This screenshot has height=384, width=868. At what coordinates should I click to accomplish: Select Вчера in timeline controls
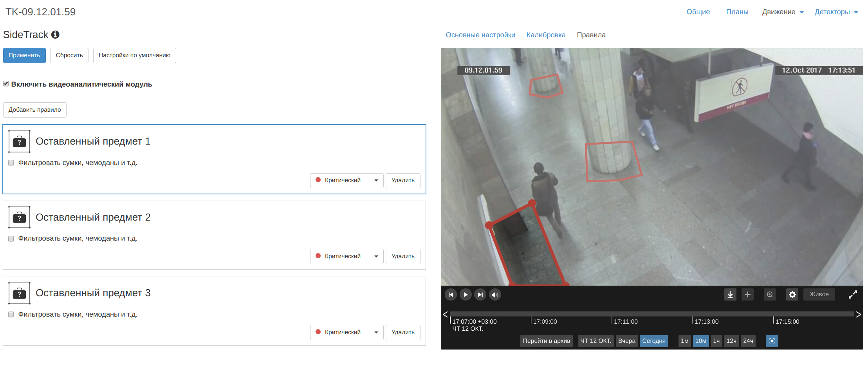(627, 341)
